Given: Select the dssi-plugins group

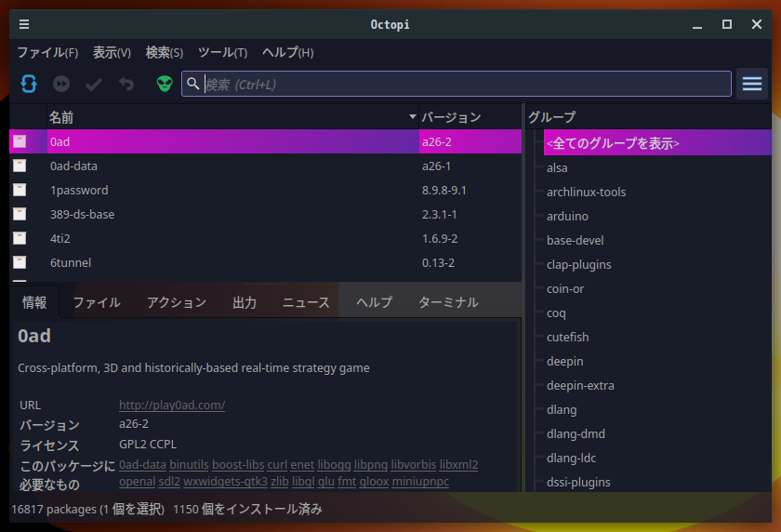Looking at the screenshot, I should pyautogui.click(x=578, y=482).
